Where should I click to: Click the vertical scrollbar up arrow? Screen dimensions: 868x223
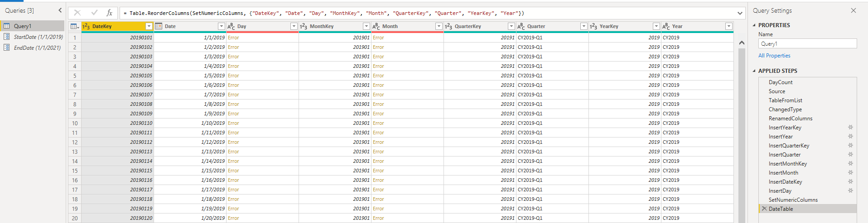point(742,43)
